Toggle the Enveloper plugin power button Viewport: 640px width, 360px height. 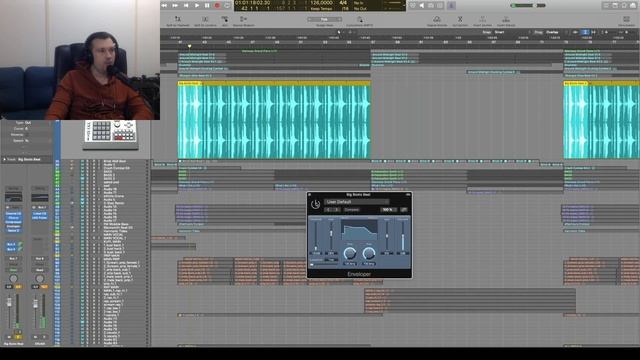316,204
